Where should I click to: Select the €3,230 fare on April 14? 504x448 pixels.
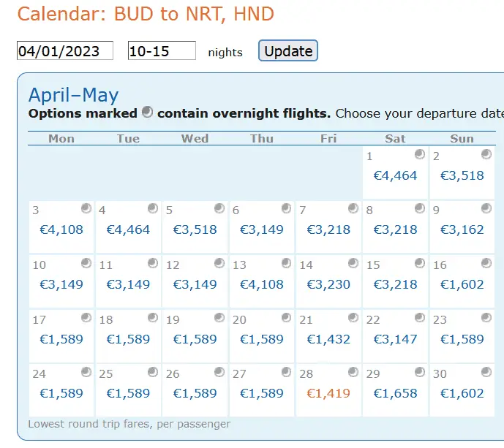(x=328, y=284)
